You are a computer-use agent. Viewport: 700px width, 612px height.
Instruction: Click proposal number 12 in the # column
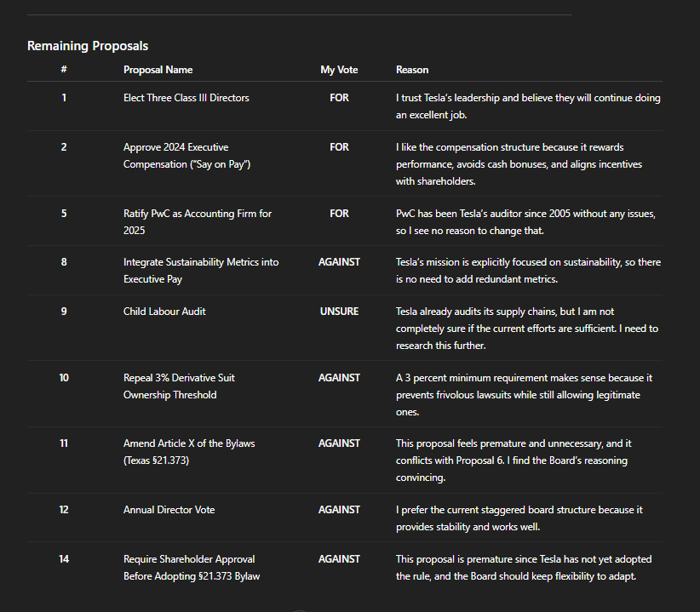point(64,510)
